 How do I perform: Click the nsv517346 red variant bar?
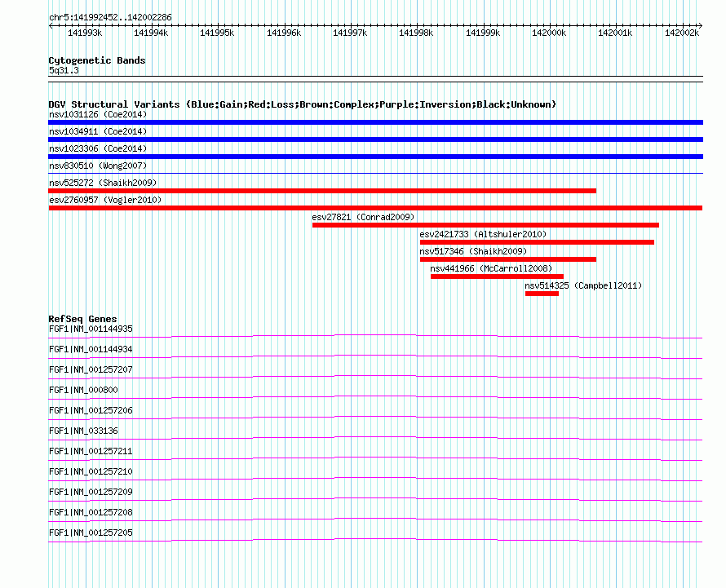point(508,259)
